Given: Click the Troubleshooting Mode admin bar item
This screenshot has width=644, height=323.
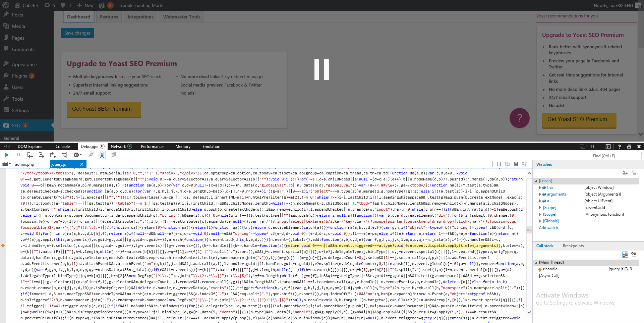Looking at the screenshot, I should pos(141,5).
